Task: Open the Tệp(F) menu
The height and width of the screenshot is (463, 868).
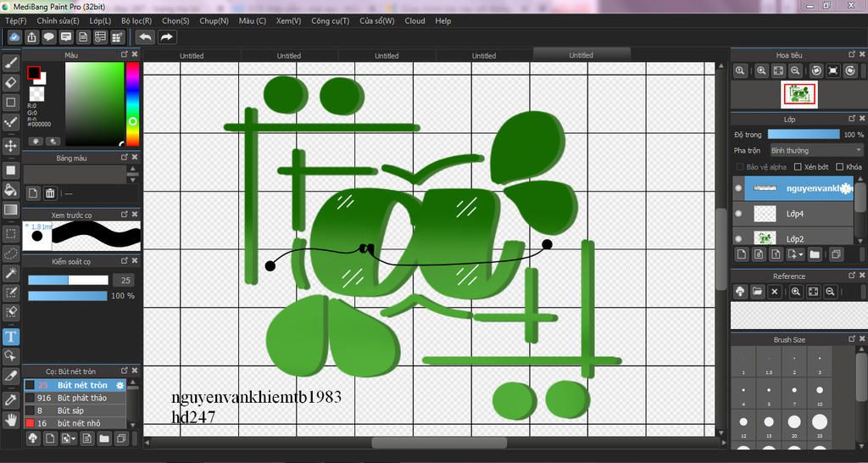Action: tap(15, 20)
